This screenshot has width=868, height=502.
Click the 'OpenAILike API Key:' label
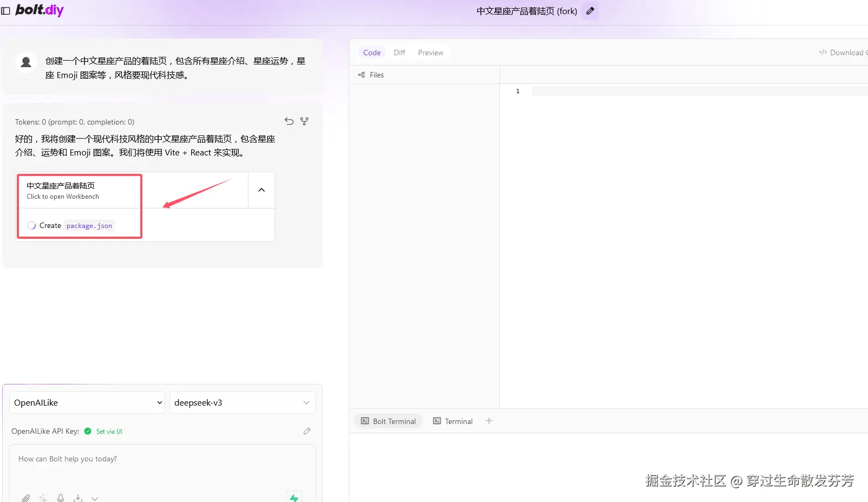tap(45, 431)
